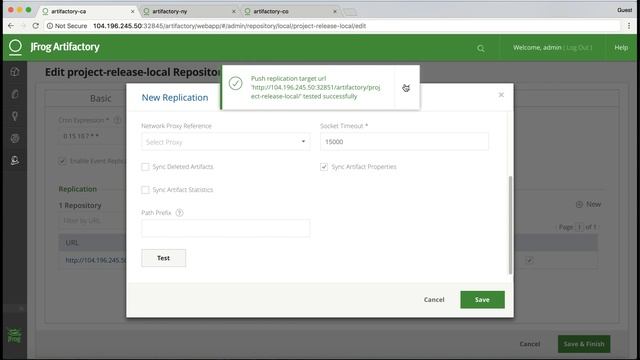Open Network Proxy Reference dropdown
640x360 pixels.
[x=226, y=142]
